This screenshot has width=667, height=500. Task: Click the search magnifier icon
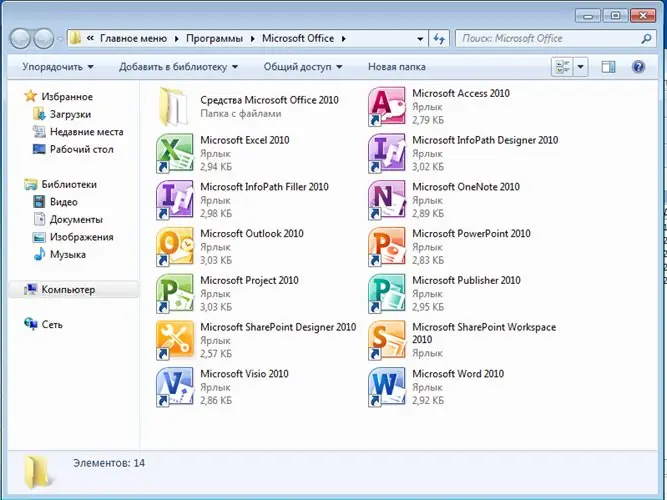pos(646,39)
